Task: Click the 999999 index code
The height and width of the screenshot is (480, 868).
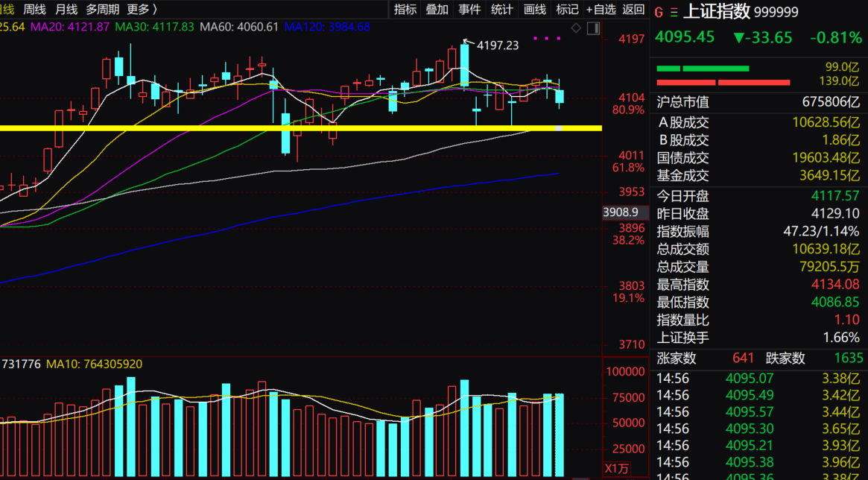Action: click(x=776, y=12)
